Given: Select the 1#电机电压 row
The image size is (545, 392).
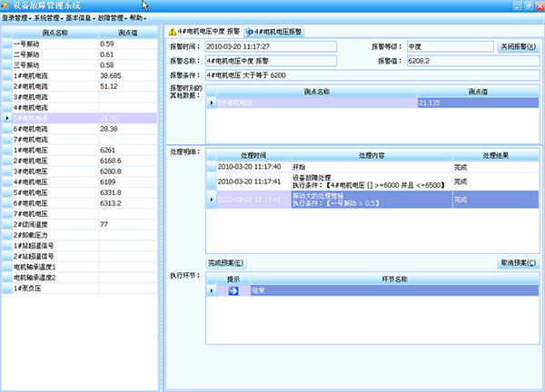Looking at the screenshot, I should tap(80, 150).
